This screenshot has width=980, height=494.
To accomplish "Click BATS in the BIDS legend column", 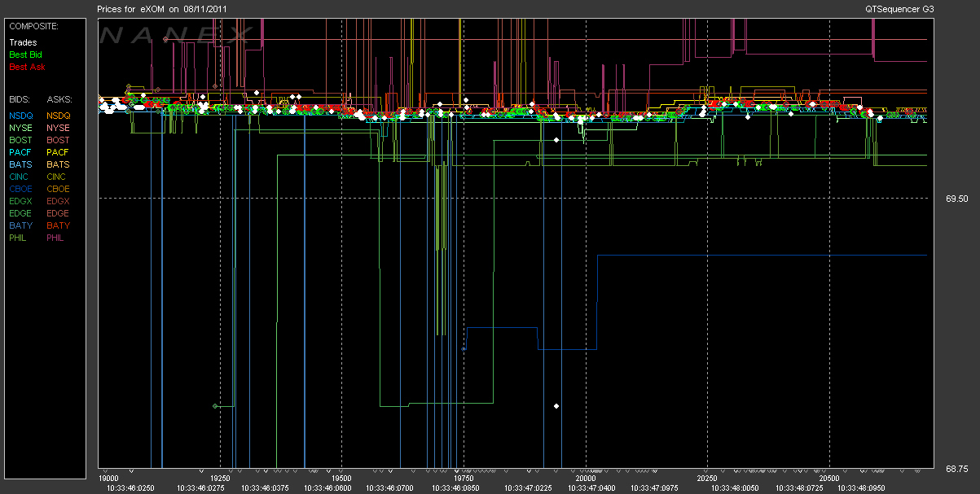I will point(21,164).
